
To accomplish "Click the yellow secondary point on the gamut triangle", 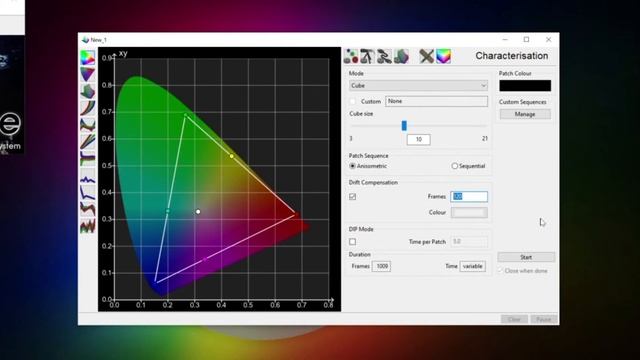I will pyautogui.click(x=231, y=156).
